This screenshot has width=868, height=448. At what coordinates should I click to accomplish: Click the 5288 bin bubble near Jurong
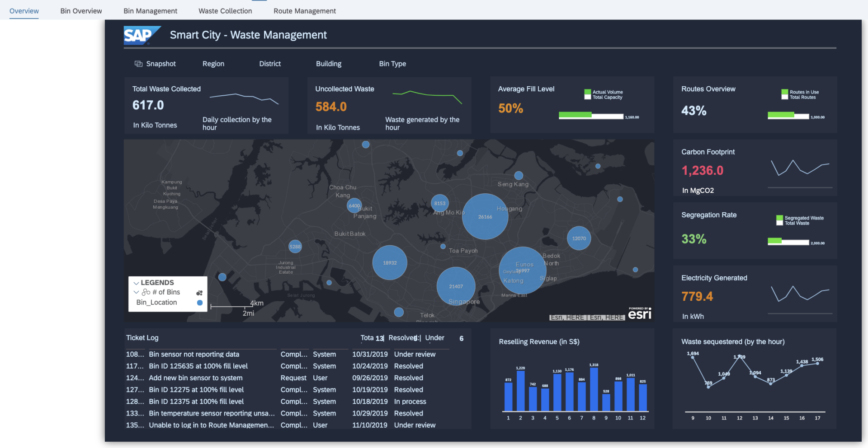(295, 247)
